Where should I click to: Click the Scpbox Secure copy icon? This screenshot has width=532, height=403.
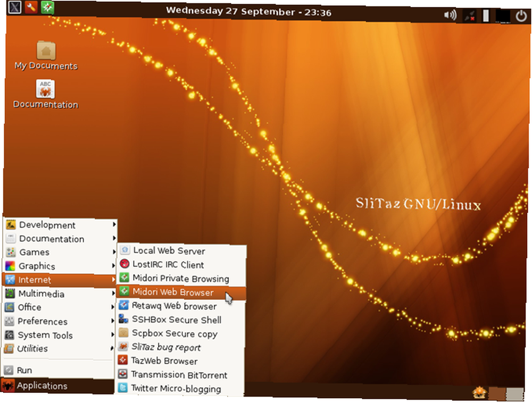pyautogui.click(x=123, y=332)
